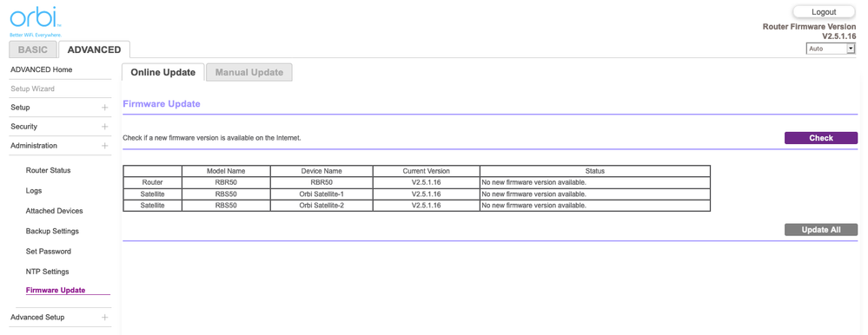Image resolution: width=868 pixels, height=335 pixels.
Task: Collapse the Administration plus icon
Action: pos(104,146)
